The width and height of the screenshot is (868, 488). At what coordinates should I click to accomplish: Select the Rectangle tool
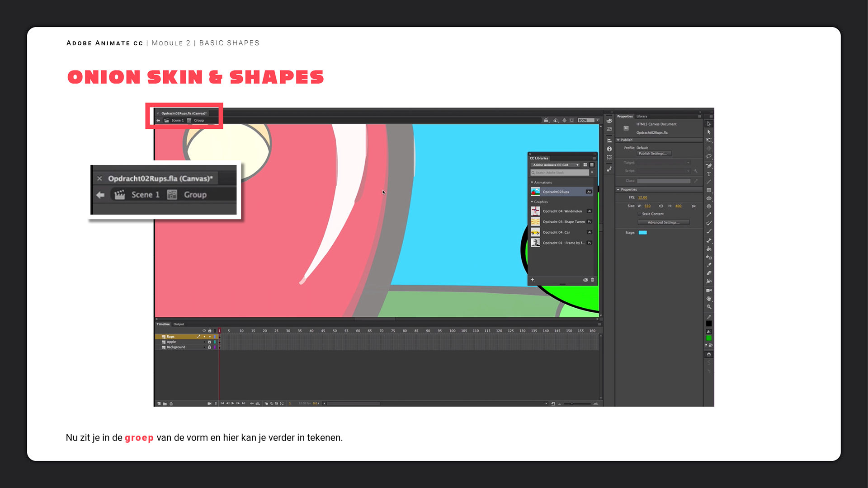[x=709, y=190]
